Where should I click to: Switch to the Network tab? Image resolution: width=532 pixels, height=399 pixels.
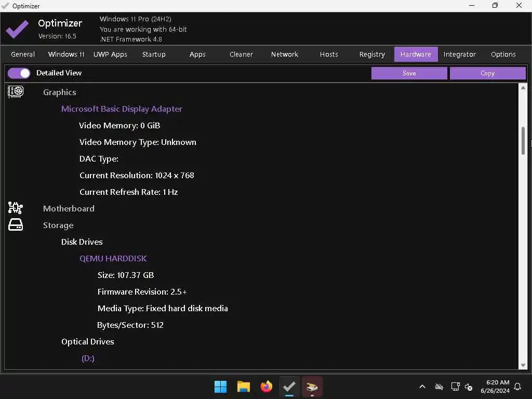[285, 54]
